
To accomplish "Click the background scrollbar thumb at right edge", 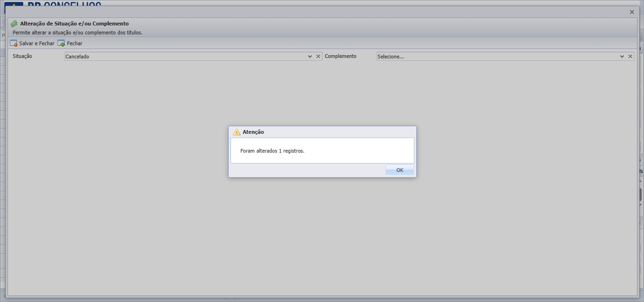I will coord(641,195).
